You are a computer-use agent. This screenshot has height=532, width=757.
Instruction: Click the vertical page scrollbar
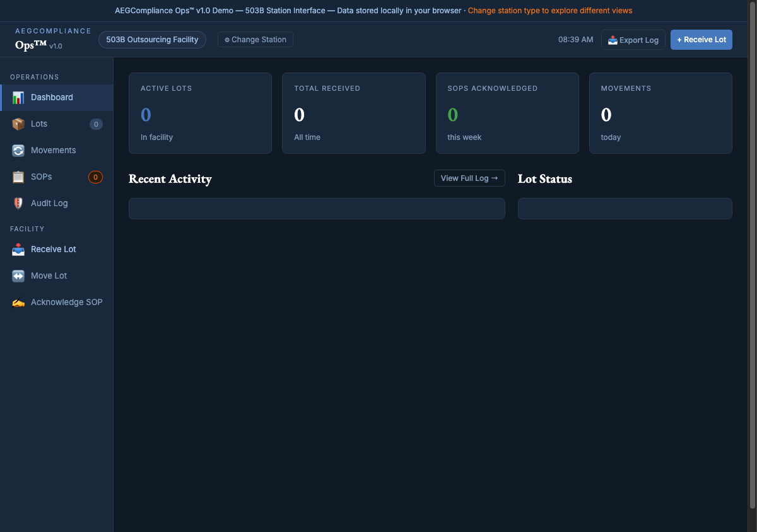[751, 252]
